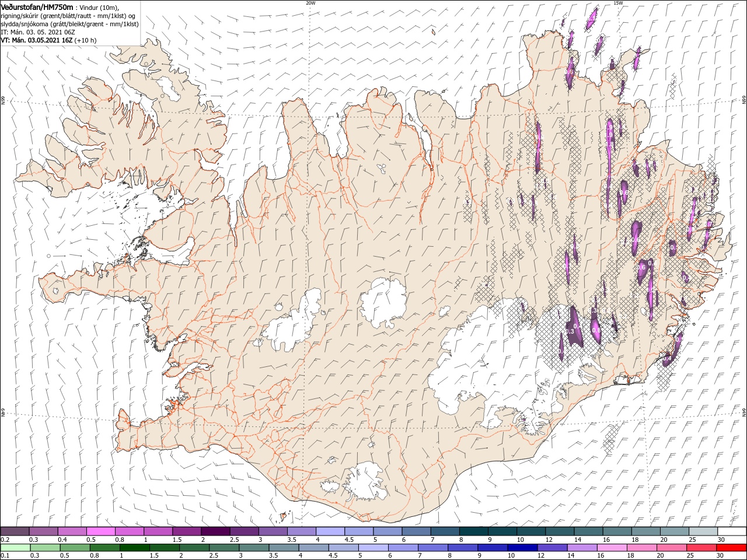Pick the upper legend swatch between 3 and 3.5

(x=273, y=531)
